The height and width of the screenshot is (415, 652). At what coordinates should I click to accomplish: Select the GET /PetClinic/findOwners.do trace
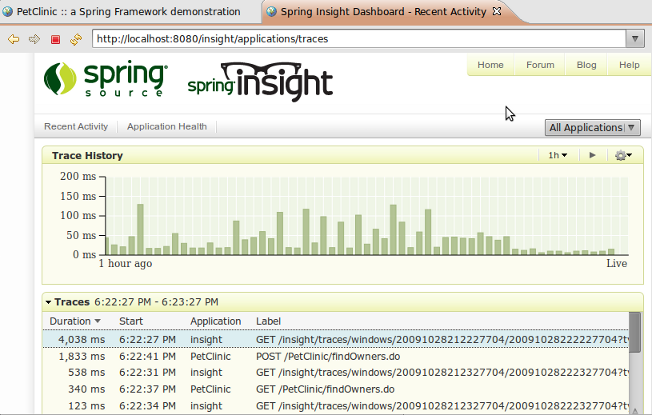point(336,389)
